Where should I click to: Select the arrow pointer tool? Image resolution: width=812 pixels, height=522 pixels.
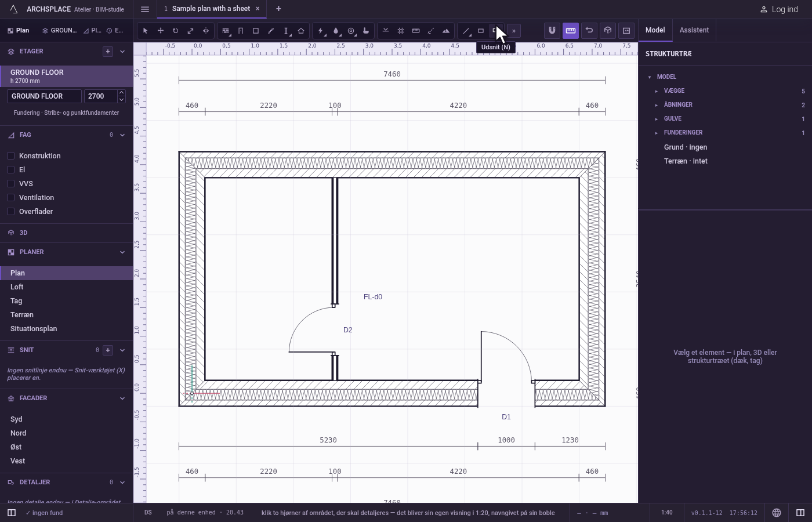pyautogui.click(x=146, y=31)
